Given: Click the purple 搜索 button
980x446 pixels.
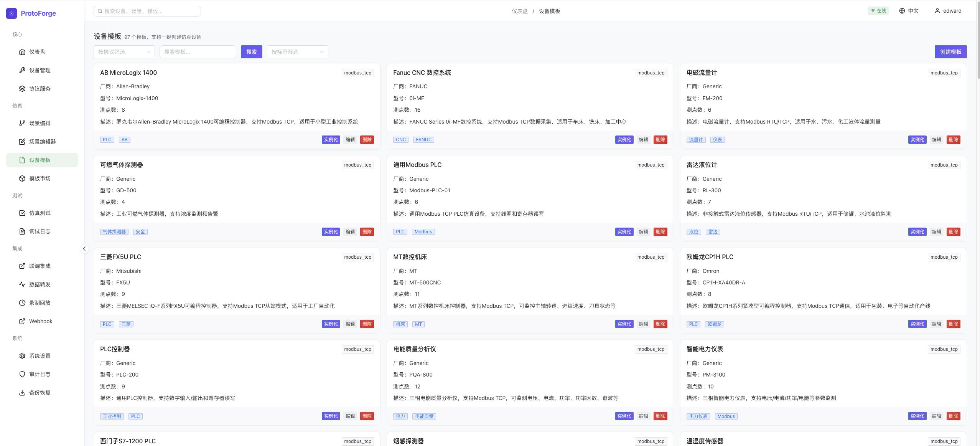Looking at the screenshot, I should (252, 52).
